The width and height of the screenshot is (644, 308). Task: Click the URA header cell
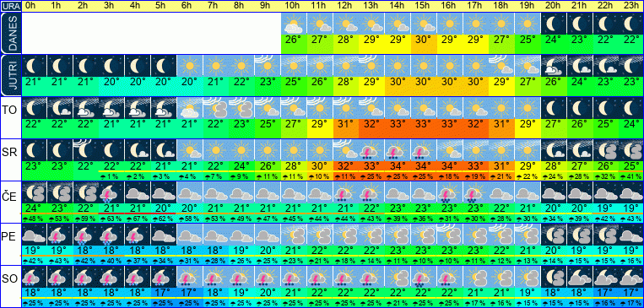(x=10, y=6)
